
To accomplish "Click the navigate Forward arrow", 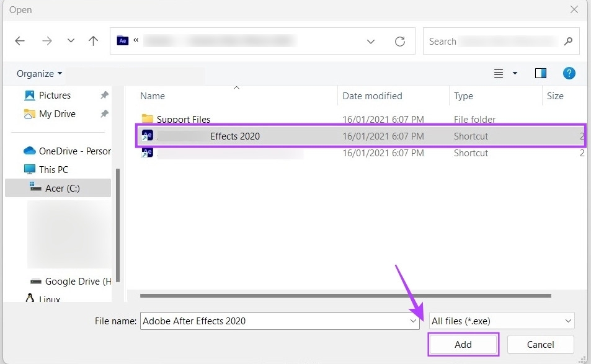I will pyautogui.click(x=47, y=41).
